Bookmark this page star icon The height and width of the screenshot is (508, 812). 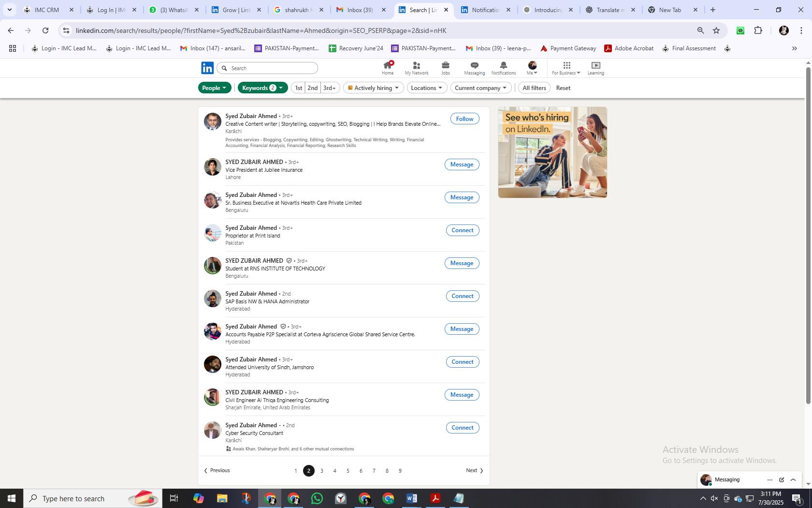716,30
